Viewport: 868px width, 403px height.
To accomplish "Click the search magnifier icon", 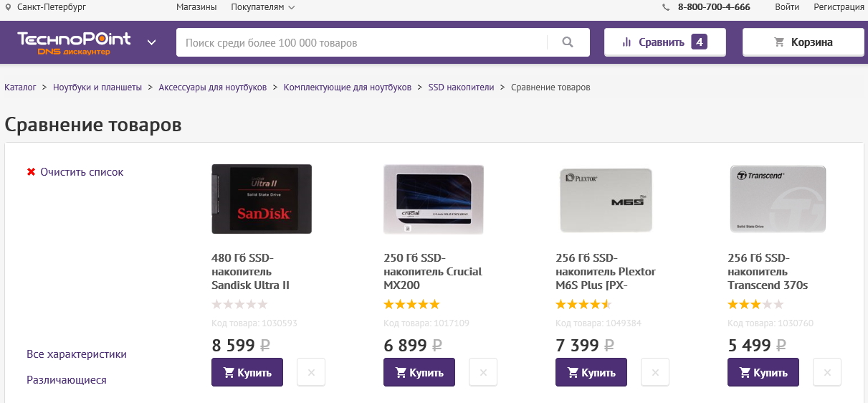I will (x=568, y=42).
